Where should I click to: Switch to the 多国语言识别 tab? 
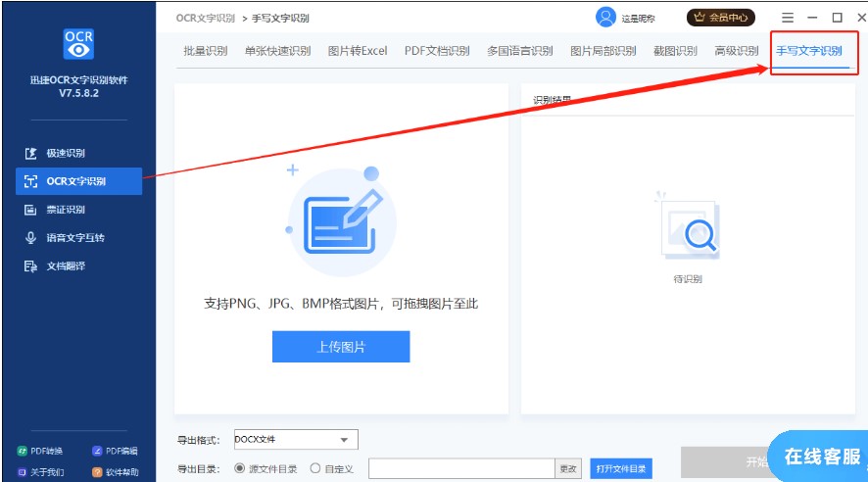[x=520, y=51]
